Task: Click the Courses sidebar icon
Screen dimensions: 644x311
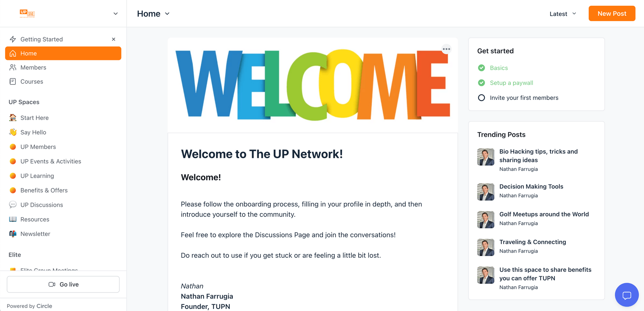Action: [x=13, y=81]
